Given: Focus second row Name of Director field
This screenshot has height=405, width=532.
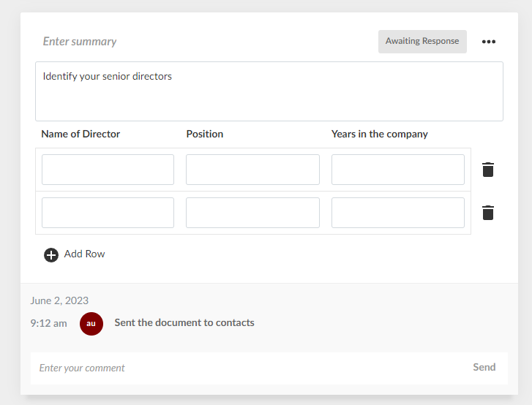Looking at the screenshot, I should tap(108, 213).
